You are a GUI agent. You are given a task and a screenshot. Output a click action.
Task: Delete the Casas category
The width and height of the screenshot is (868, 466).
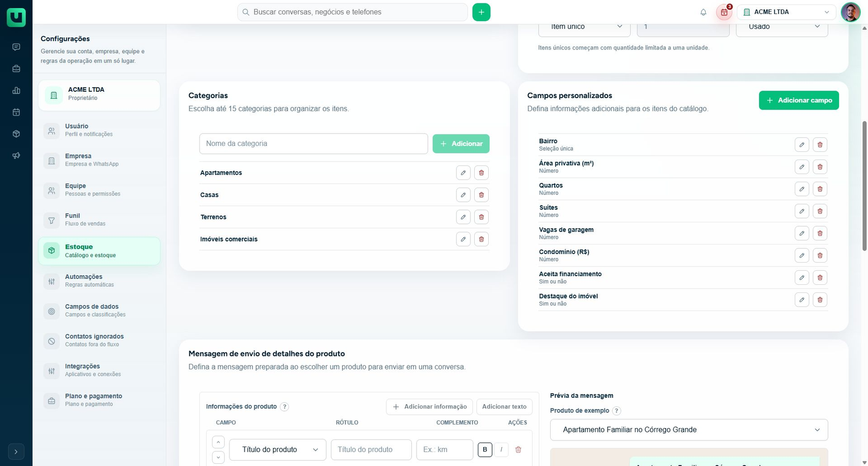click(x=481, y=195)
